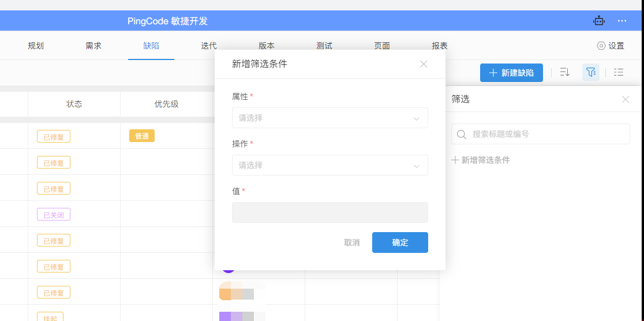
Task: Close the 新增筛选条件 dialog
Action: tap(424, 64)
